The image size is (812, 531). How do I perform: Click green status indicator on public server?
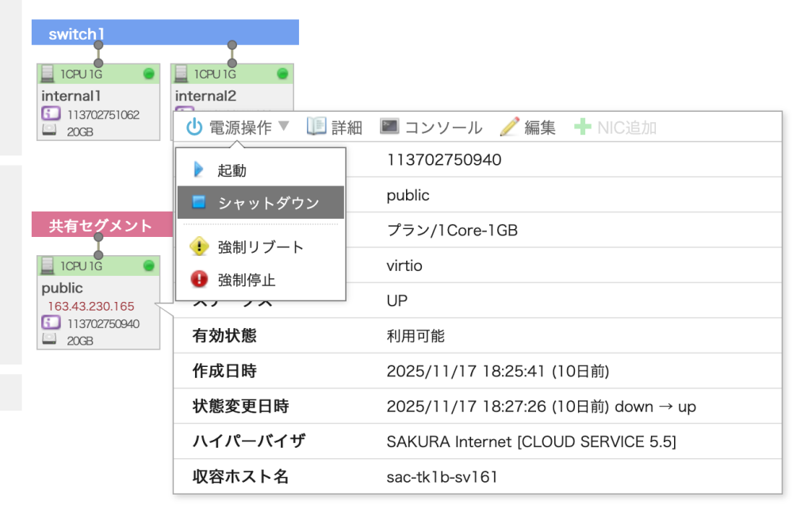pos(148,265)
